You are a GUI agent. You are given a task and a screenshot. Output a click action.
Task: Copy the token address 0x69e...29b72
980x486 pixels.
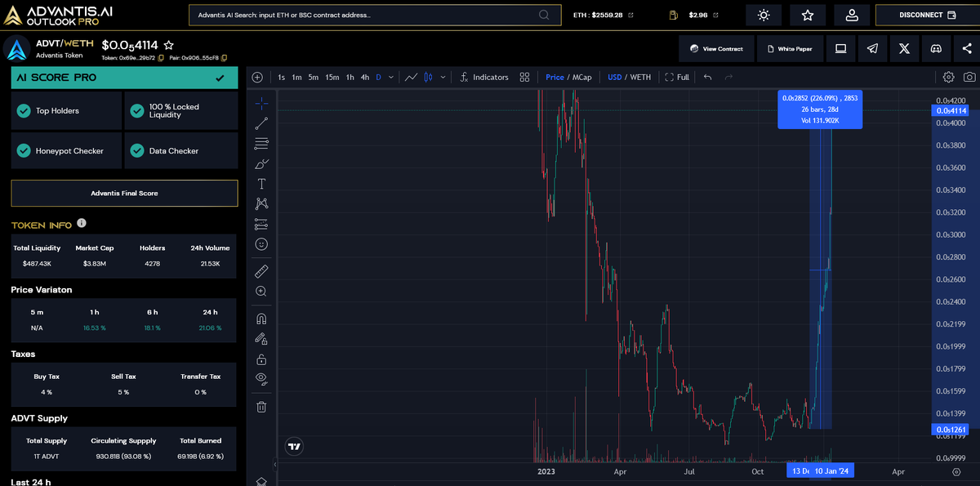point(161,58)
